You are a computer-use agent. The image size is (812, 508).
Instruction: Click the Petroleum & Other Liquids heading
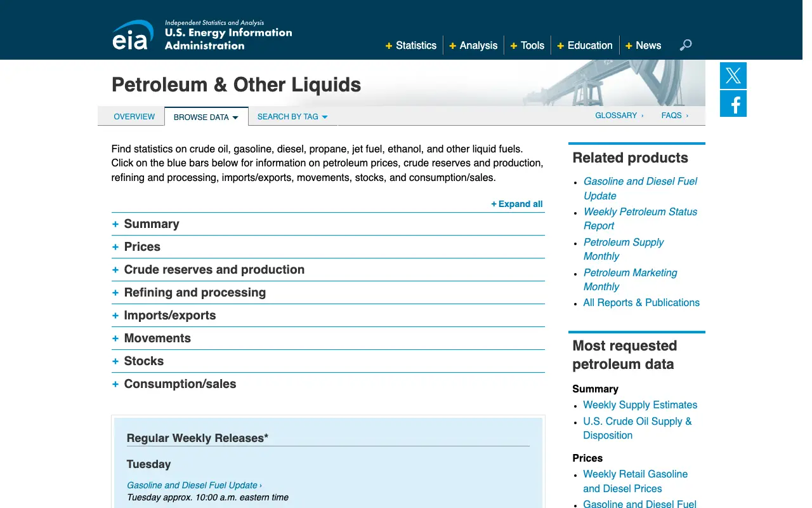click(236, 85)
